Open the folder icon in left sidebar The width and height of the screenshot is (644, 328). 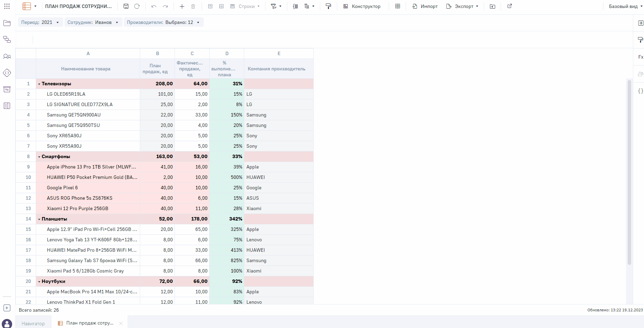(7, 23)
